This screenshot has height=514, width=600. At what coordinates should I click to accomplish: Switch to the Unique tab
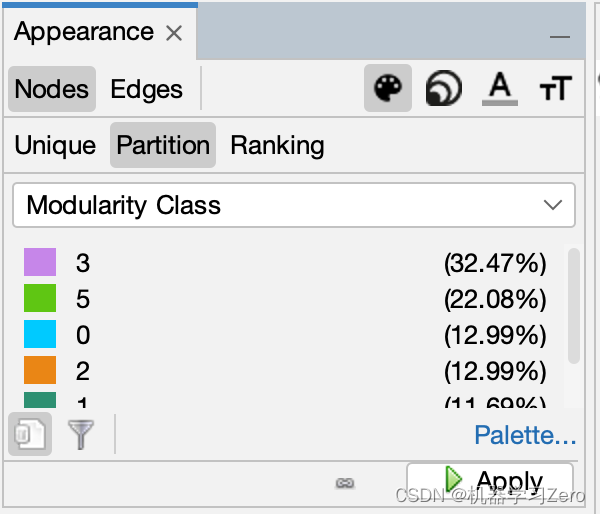(55, 145)
